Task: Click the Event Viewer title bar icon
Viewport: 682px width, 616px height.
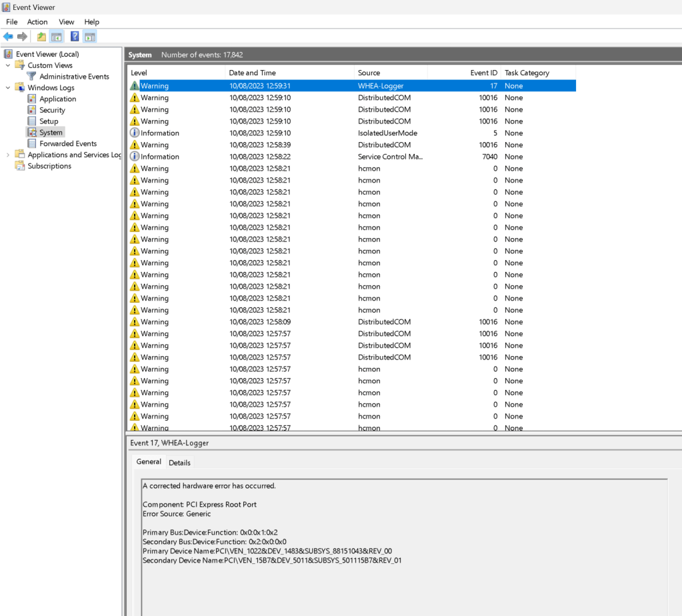Action: pyautogui.click(x=6, y=7)
